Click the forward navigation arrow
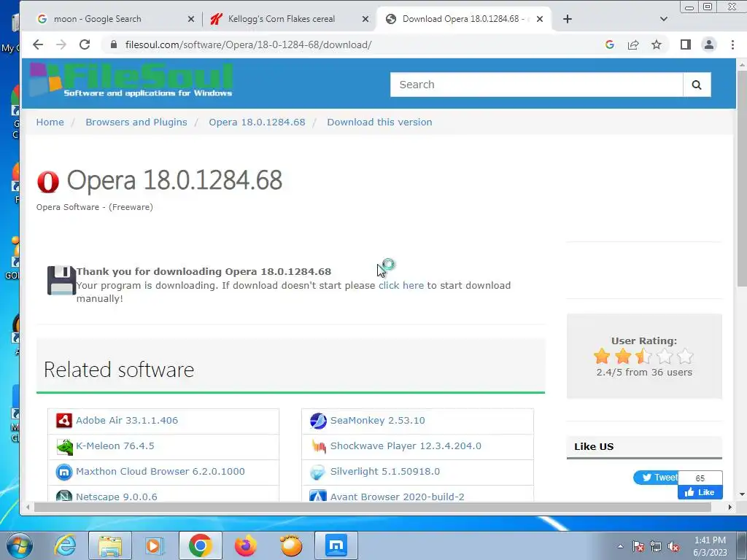This screenshot has height=560, width=747. click(61, 44)
